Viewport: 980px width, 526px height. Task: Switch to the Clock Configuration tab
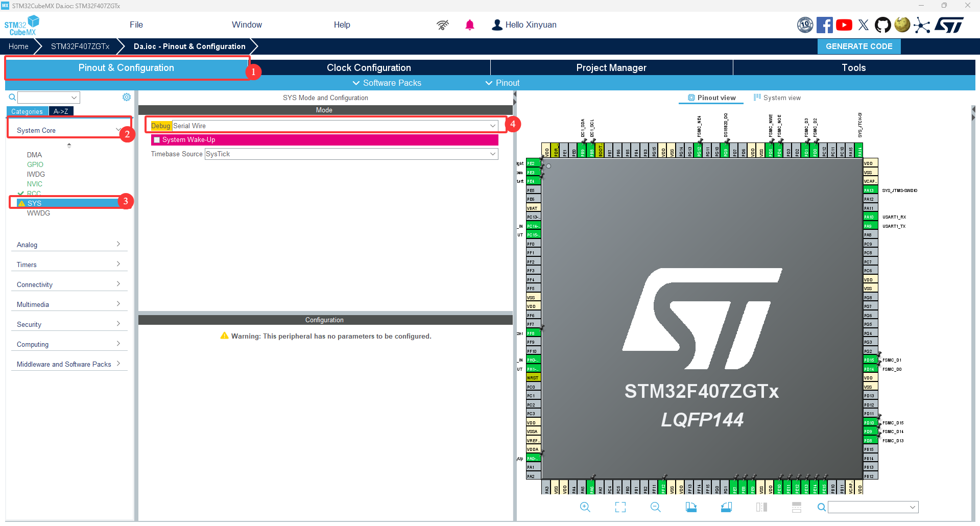tap(368, 67)
